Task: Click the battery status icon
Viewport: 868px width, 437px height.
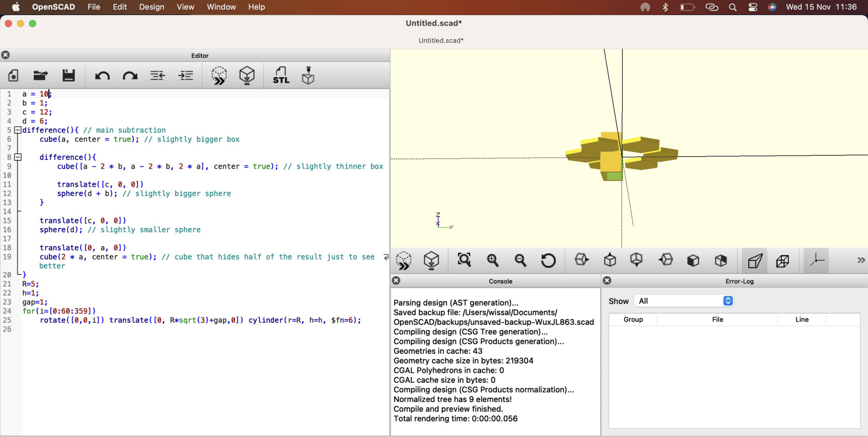Action: click(x=687, y=7)
